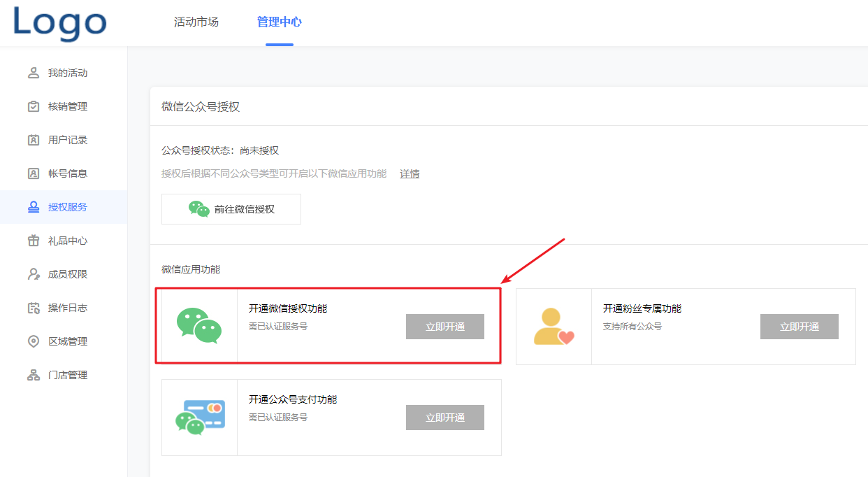
Task: Click the 成员权限 icon in sidebar
Action: tap(34, 274)
